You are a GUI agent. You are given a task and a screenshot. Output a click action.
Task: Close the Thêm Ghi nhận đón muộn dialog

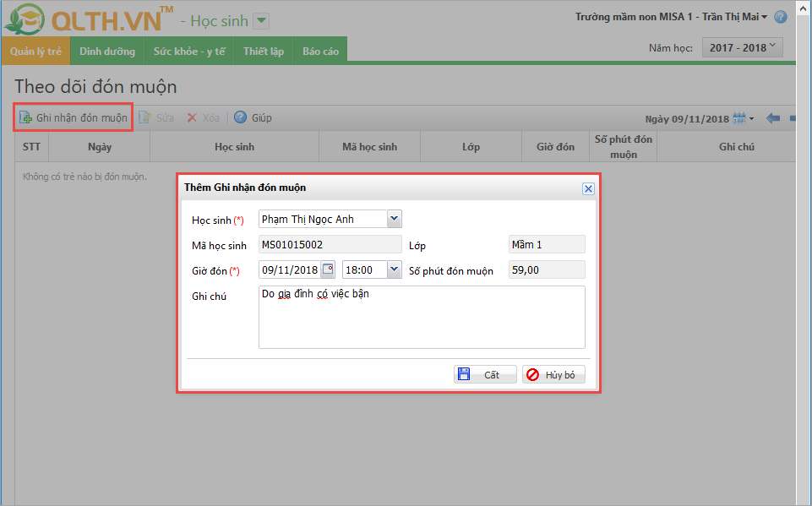pyautogui.click(x=588, y=188)
